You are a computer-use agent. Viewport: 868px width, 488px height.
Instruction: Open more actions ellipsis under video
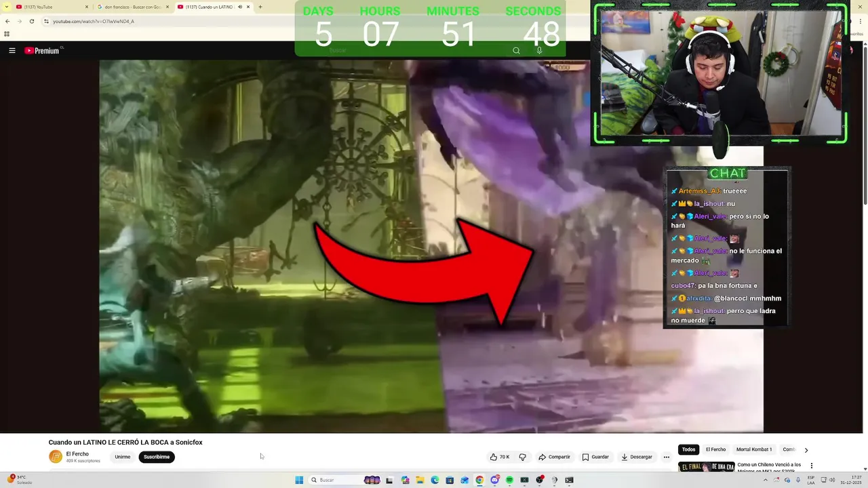[x=666, y=457]
